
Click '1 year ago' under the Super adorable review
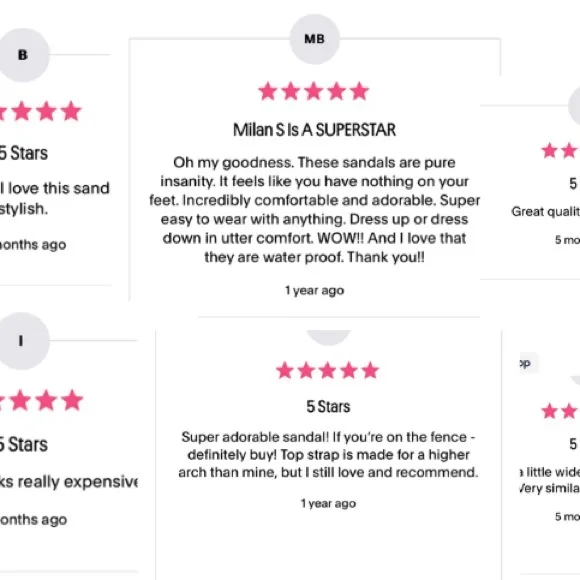328,503
